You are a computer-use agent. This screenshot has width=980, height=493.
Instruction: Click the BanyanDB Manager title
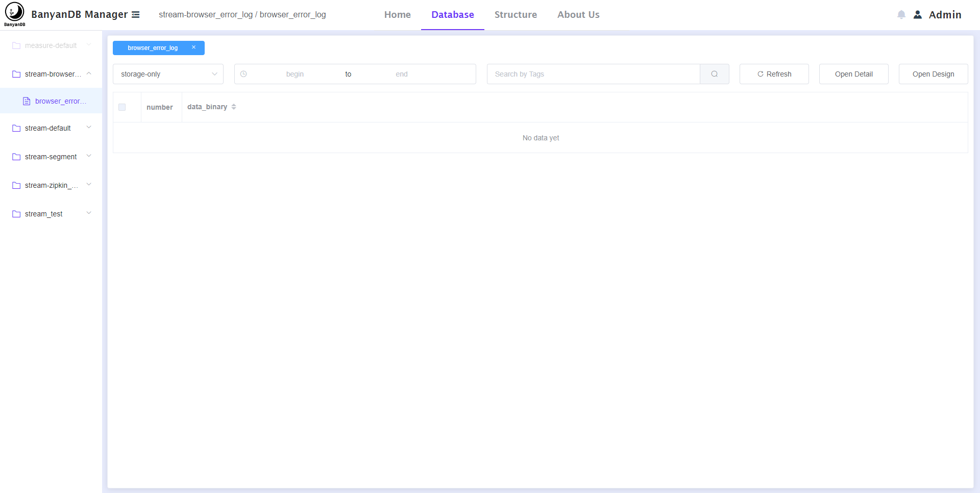click(x=80, y=14)
